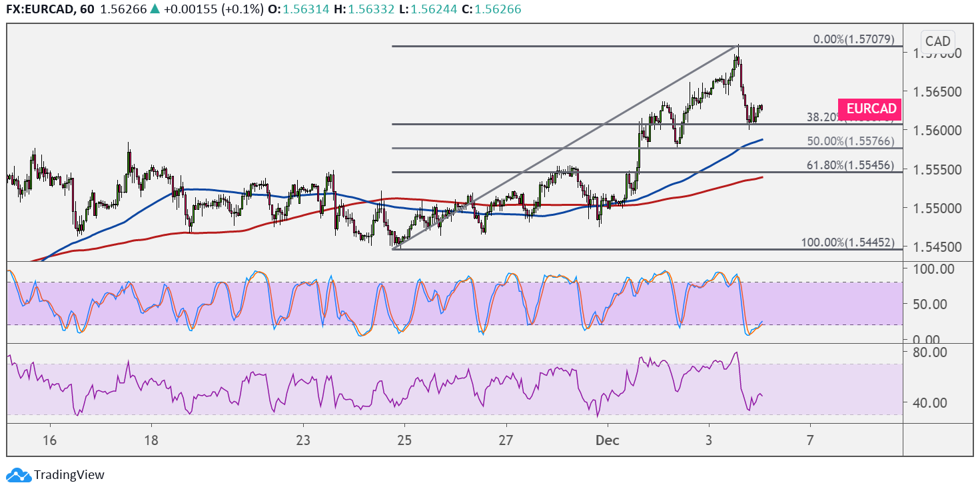
Task: Click date label 27 on time axis
Action: [x=506, y=440]
